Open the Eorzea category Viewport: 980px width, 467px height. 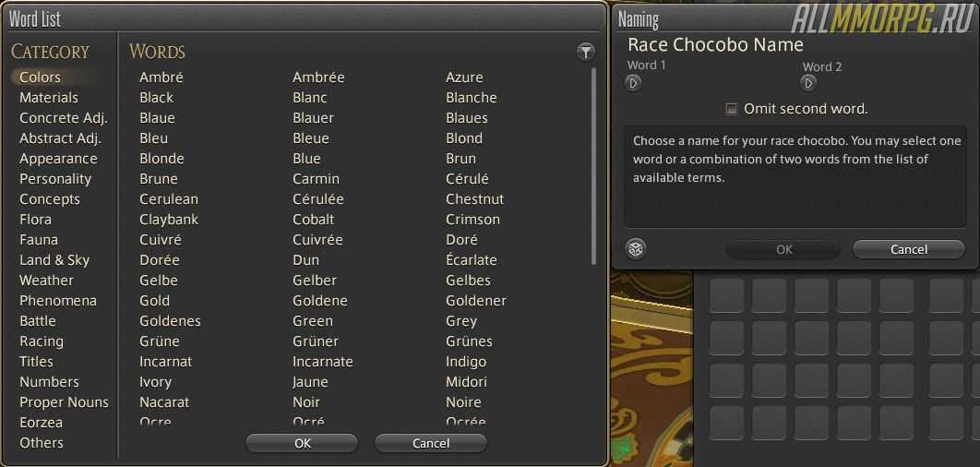pyautogui.click(x=42, y=423)
